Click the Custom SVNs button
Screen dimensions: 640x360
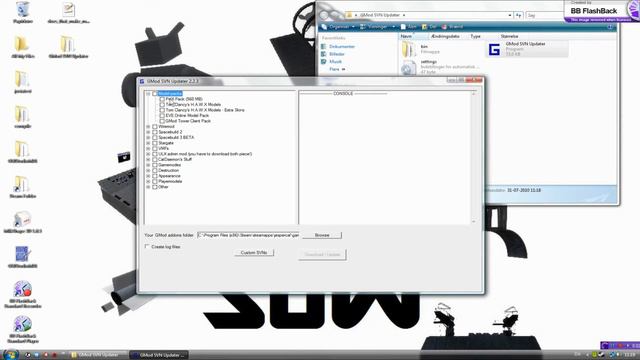254,253
